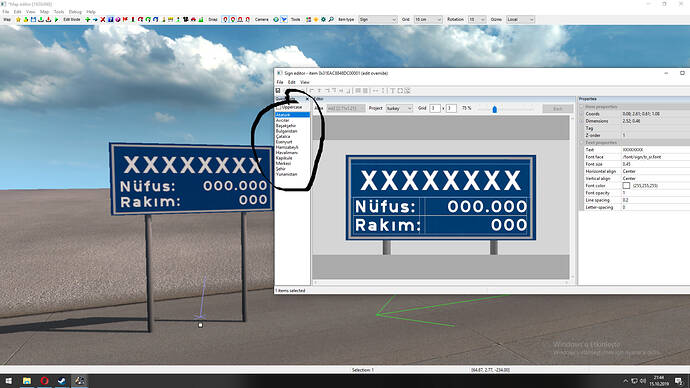Select Kapıkule in the template list

284,158
